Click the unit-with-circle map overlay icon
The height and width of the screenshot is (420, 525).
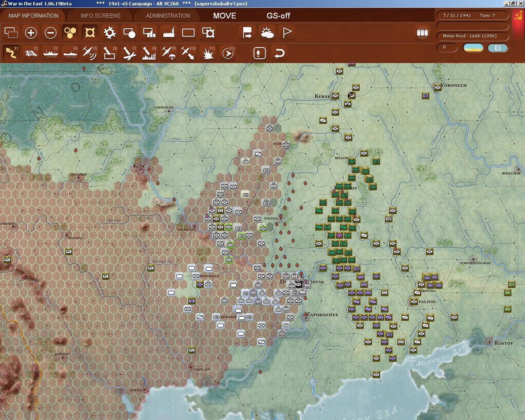point(129,33)
